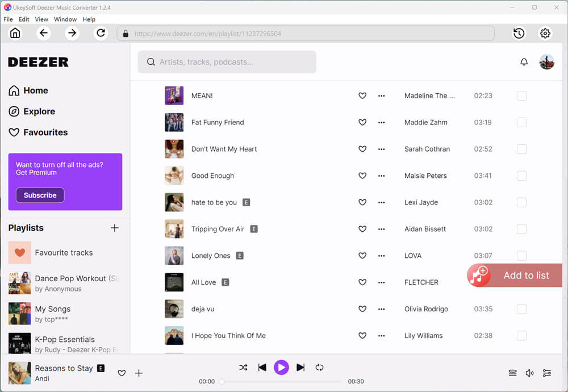Reload the page with the refresh icon

[x=101, y=34]
